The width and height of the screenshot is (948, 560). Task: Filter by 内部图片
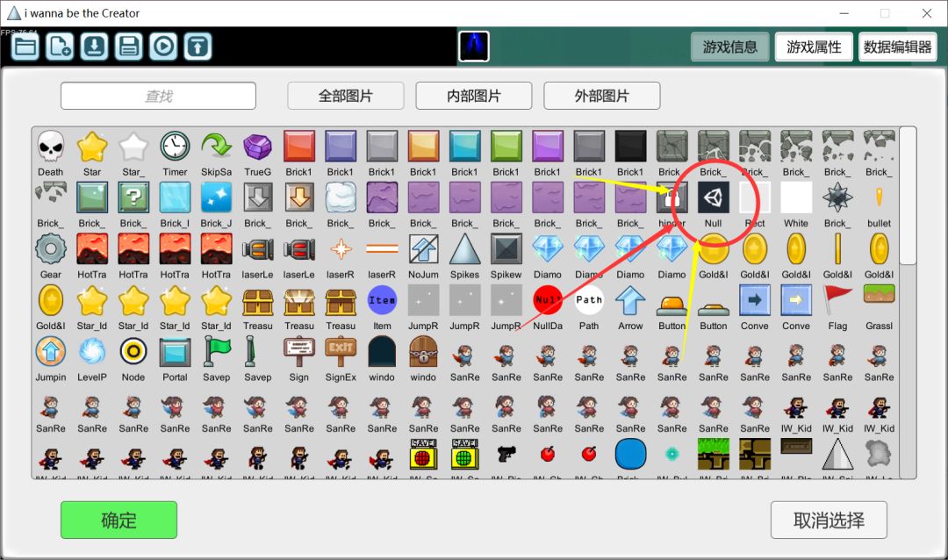[x=474, y=96]
